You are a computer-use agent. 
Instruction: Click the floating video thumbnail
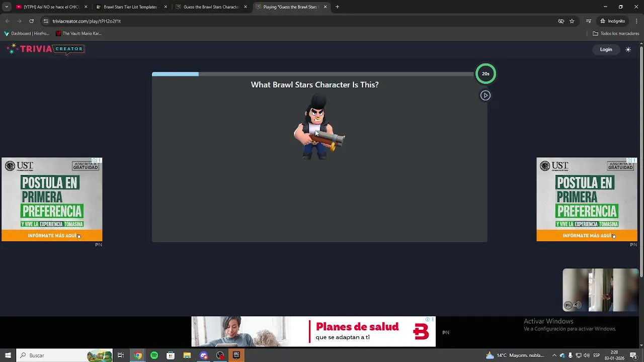pyautogui.click(x=600, y=290)
